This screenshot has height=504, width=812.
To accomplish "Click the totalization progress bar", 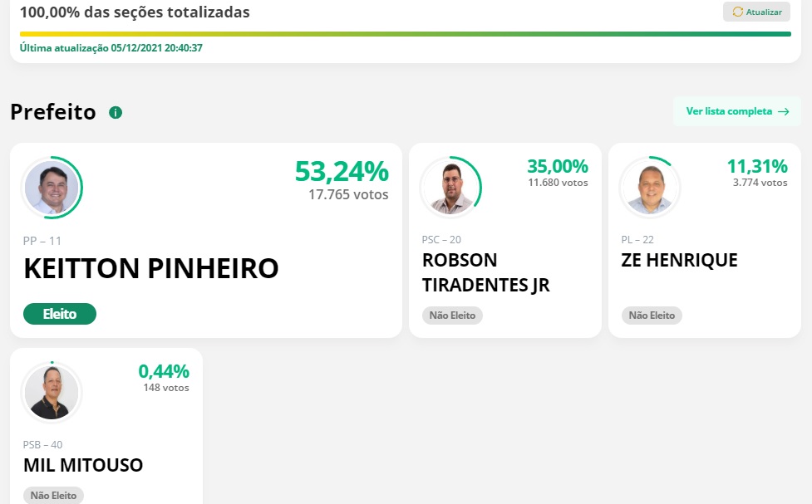I will [406, 33].
